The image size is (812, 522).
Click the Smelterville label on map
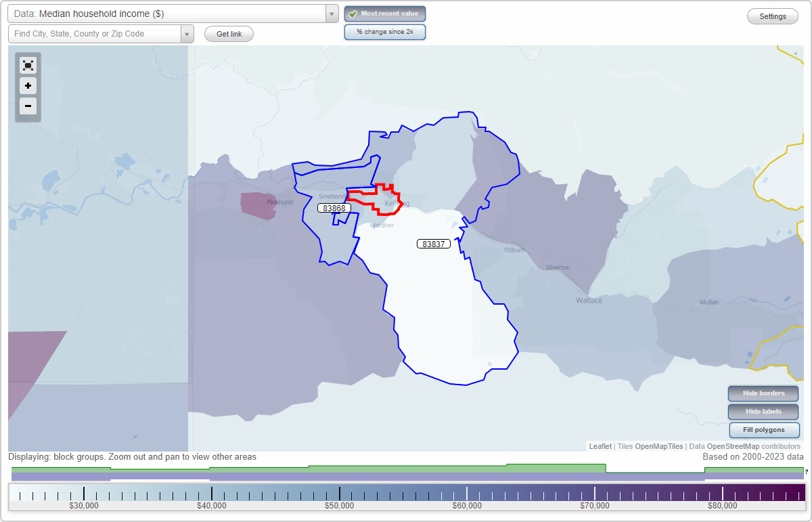pos(333,196)
